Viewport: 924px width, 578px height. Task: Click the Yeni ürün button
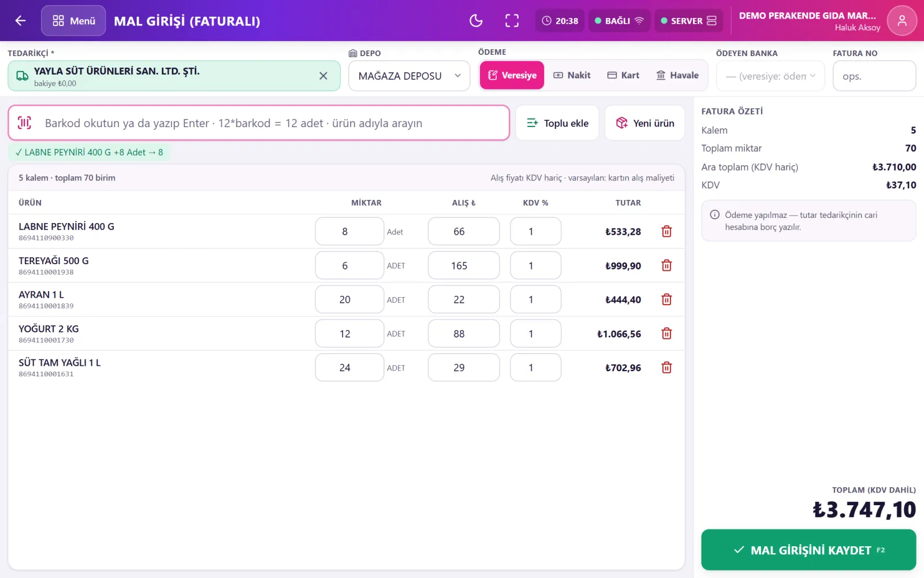click(644, 123)
